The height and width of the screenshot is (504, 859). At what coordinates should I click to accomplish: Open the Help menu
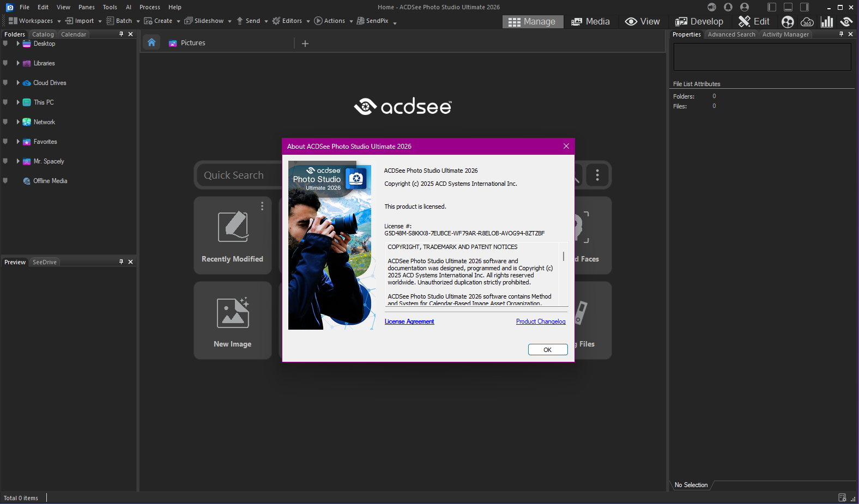click(175, 7)
